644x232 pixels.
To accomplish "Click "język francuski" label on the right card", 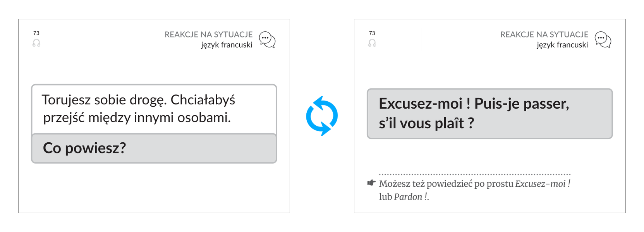I will click(562, 45).
